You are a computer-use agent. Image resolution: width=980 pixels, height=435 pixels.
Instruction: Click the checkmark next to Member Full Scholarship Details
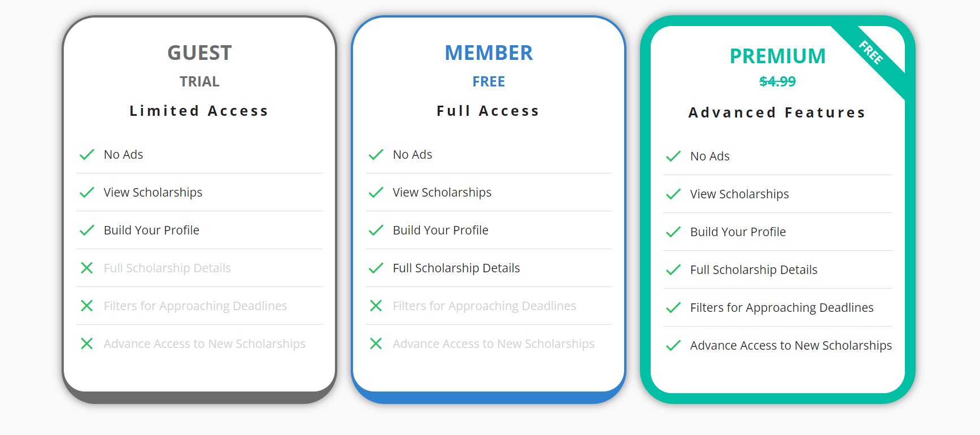tap(376, 268)
